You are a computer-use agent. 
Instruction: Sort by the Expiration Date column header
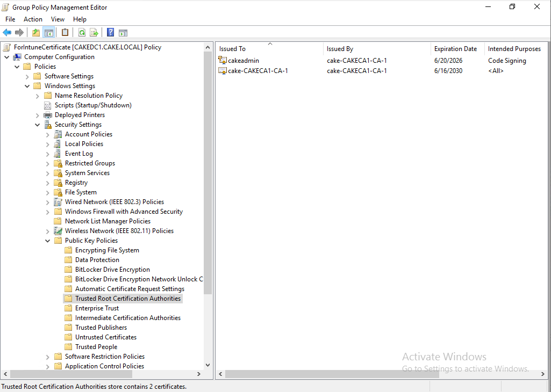(x=457, y=49)
